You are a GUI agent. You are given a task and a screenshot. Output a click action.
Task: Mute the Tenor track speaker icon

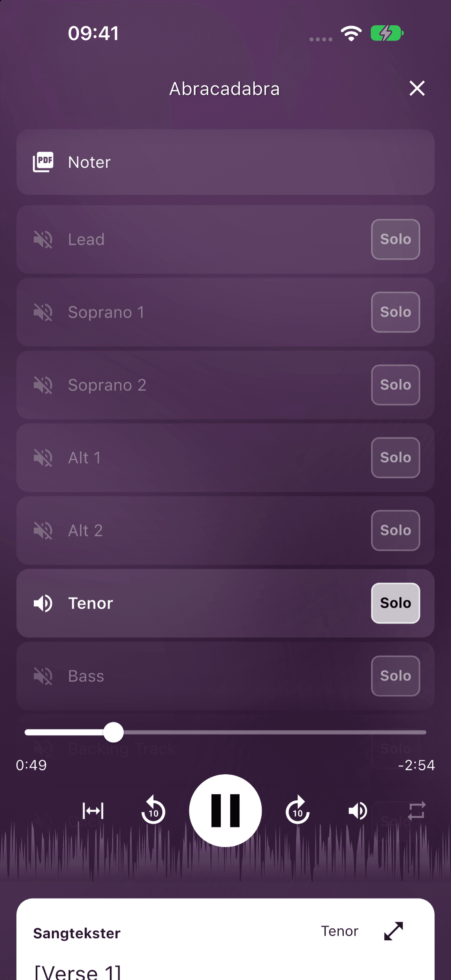pos(43,603)
